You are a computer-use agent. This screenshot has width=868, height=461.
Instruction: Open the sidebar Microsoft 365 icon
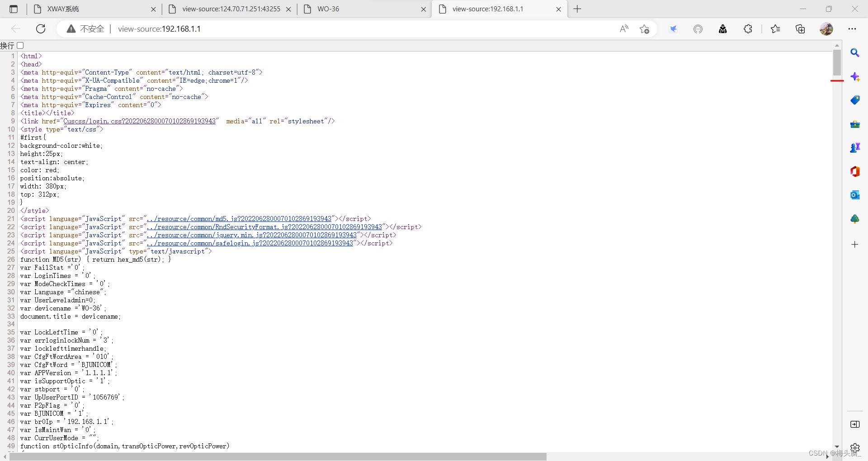pos(855,171)
